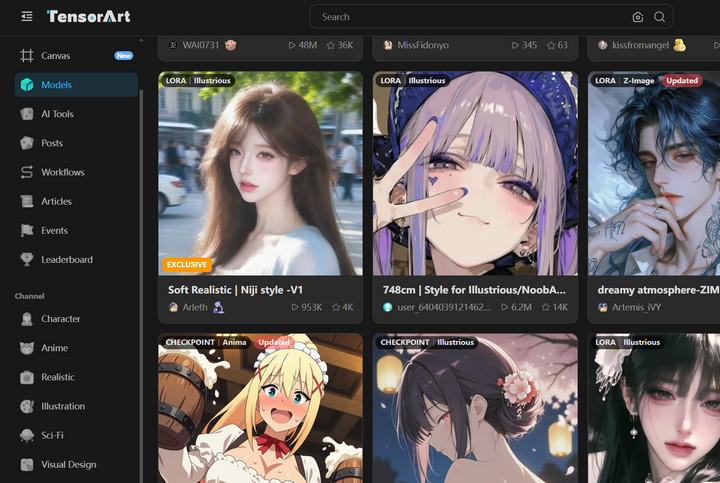Viewport: 720px width, 483px height.
Task: Open Soft Realistic Niji style thumbnail
Action: point(260,174)
